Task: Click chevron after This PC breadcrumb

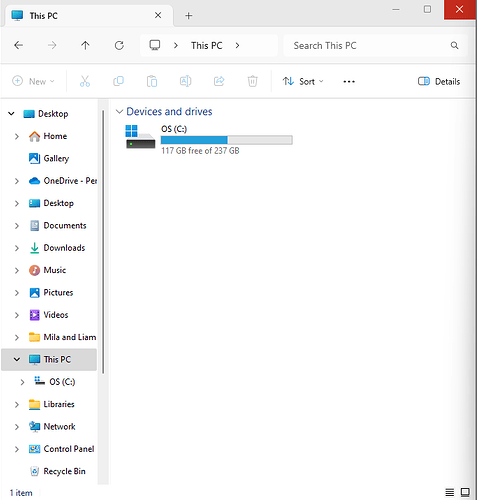Action: [237, 45]
